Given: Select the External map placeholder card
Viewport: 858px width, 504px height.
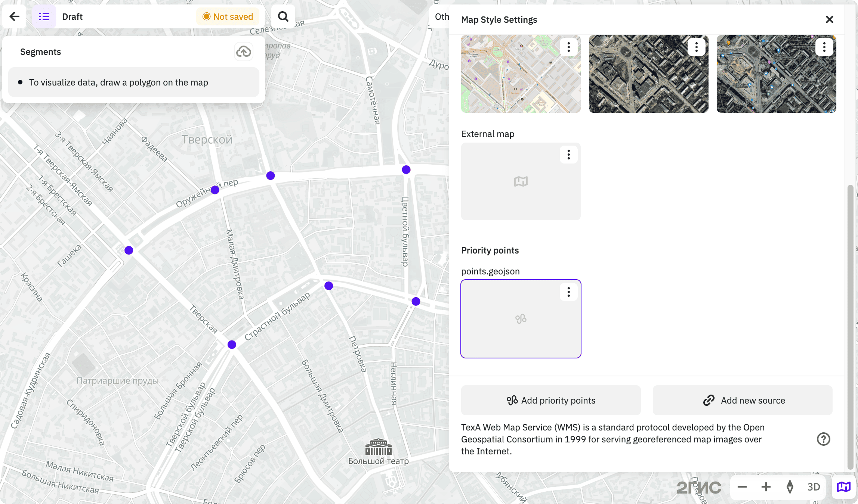Looking at the screenshot, I should [521, 181].
